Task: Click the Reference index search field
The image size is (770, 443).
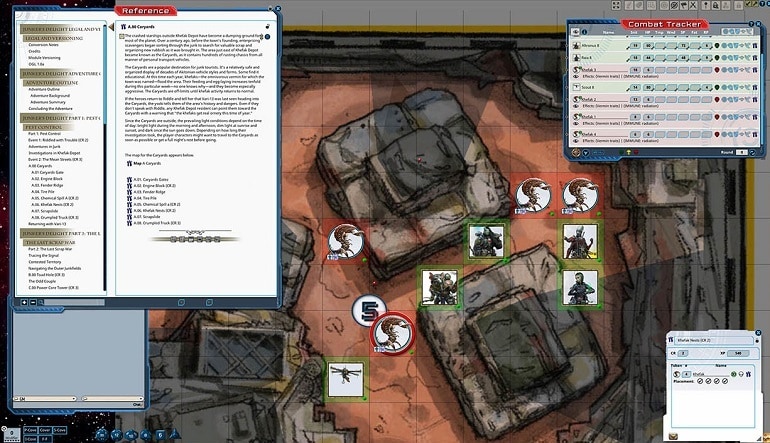Action: pyautogui.click(x=72, y=303)
